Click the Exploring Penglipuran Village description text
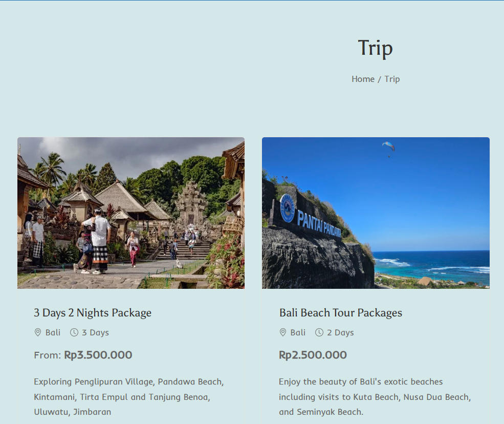Screen dimensions: 504x424 (x=129, y=397)
